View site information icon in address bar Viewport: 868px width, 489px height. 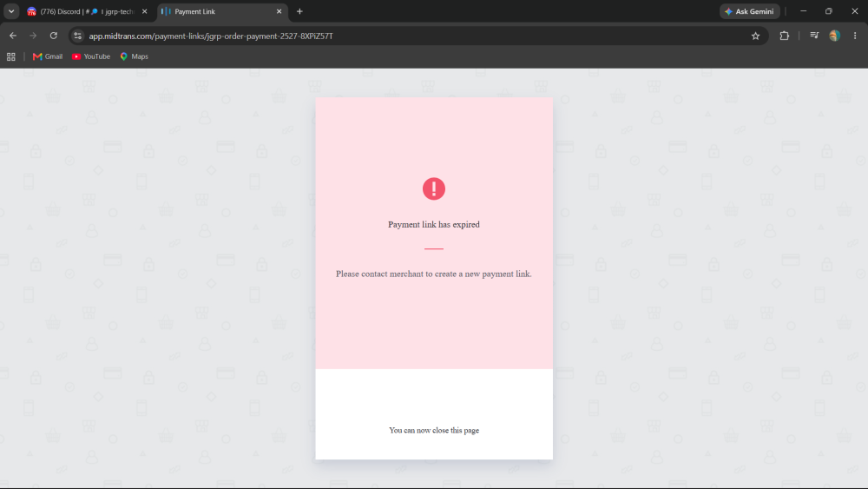click(x=77, y=36)
